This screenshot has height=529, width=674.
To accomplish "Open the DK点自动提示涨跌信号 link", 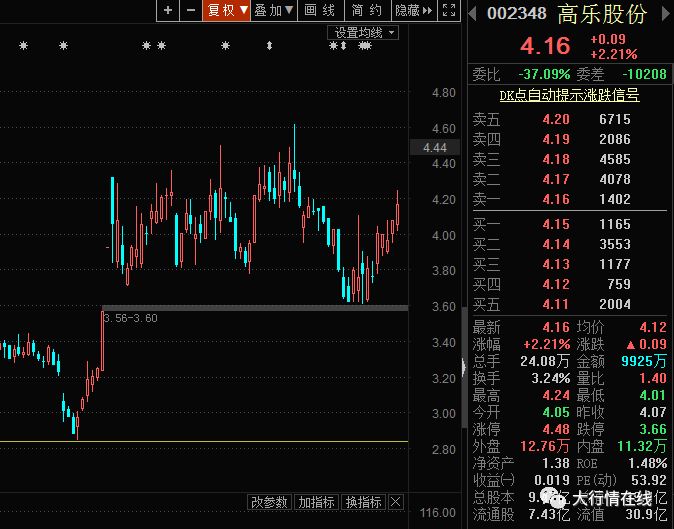I will tap(570, 95).
